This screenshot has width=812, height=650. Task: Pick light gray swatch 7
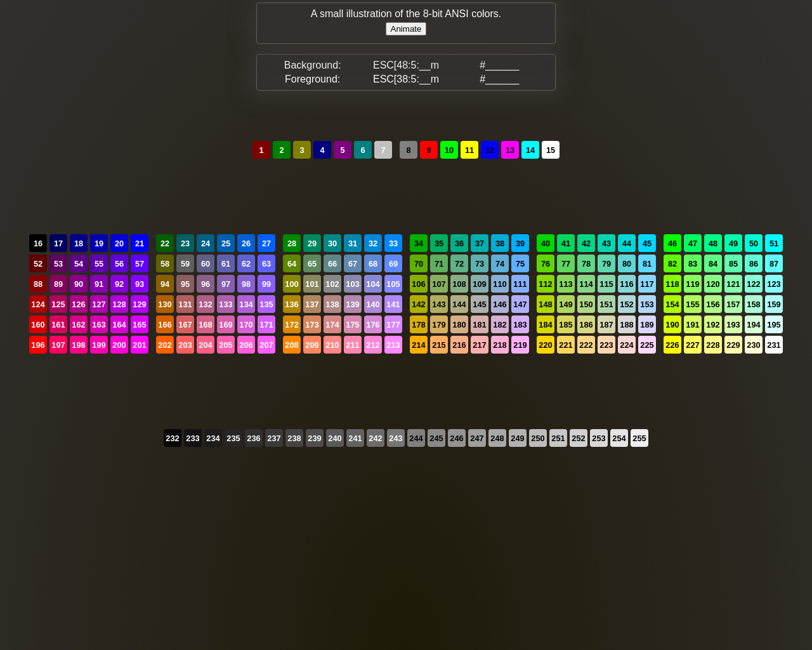pyautogui.click(x=383, y=150)
